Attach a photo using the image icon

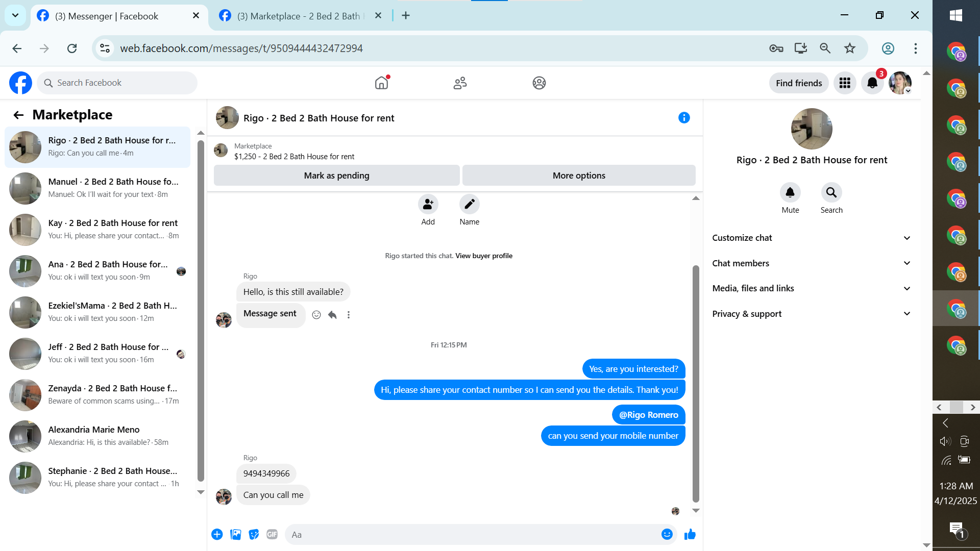pos(235,534)
